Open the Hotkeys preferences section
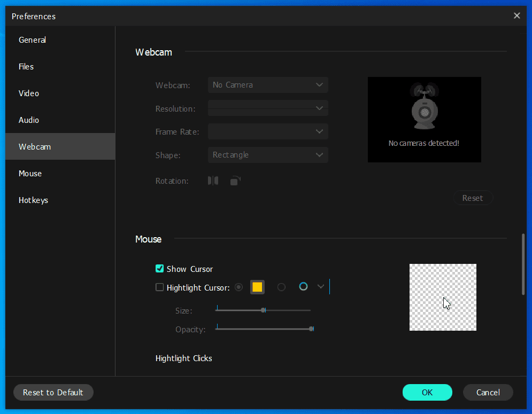Screen dimensions: 532x414 60,200
